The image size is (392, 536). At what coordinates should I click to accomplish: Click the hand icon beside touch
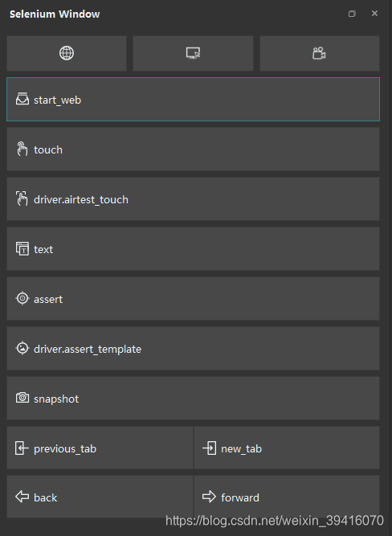[x=22, y=149]
